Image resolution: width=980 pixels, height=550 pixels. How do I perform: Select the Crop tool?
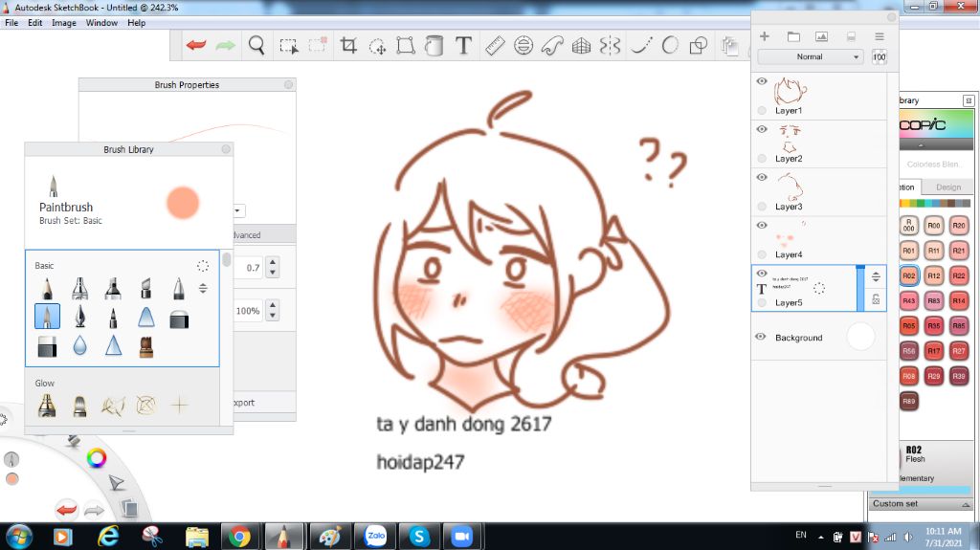(348, 45)
